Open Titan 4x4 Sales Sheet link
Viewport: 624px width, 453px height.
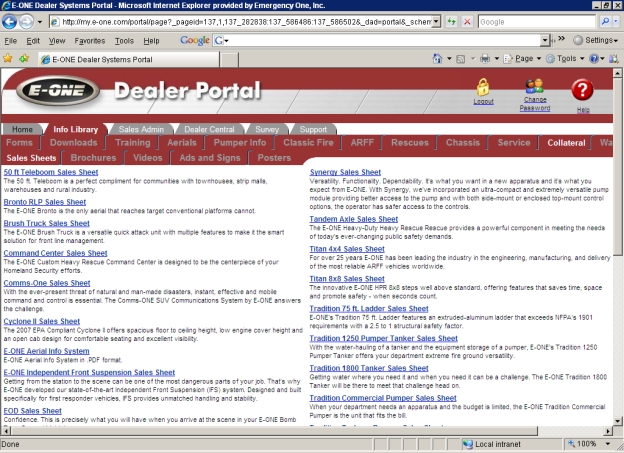(347, 249)
